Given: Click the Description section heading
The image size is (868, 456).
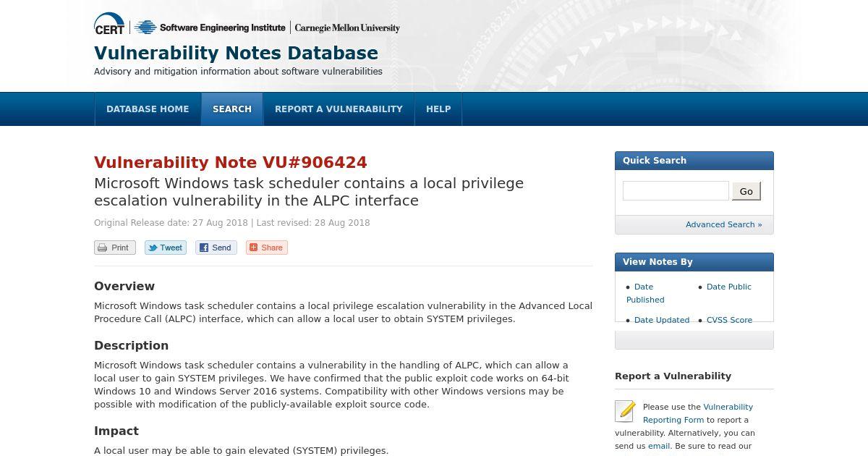Looking at the screenshot, I should tap(131, 345).
